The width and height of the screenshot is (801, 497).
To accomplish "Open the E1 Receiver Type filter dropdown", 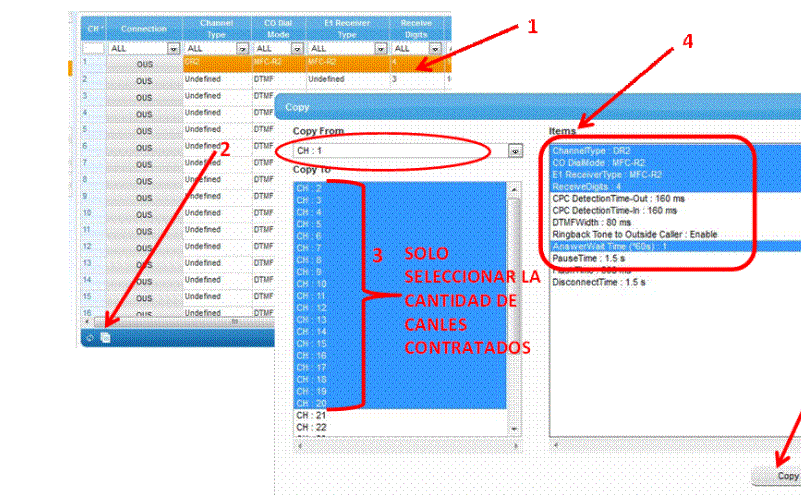I will pos(379,48).
